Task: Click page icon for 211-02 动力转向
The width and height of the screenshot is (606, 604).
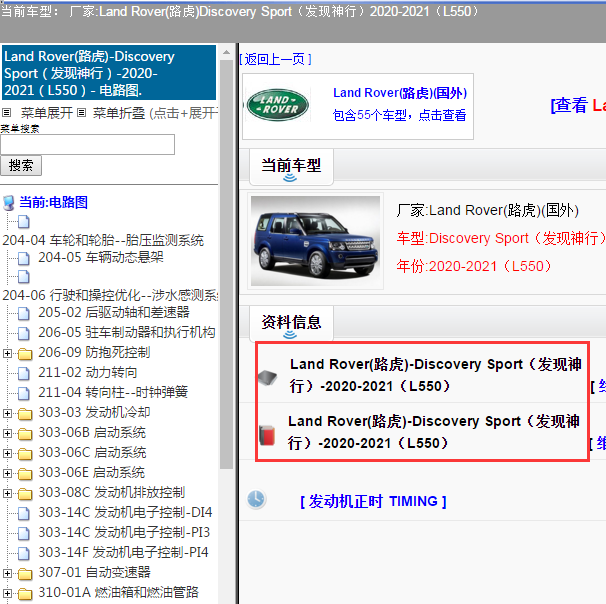Action: (x=24, y=373)
